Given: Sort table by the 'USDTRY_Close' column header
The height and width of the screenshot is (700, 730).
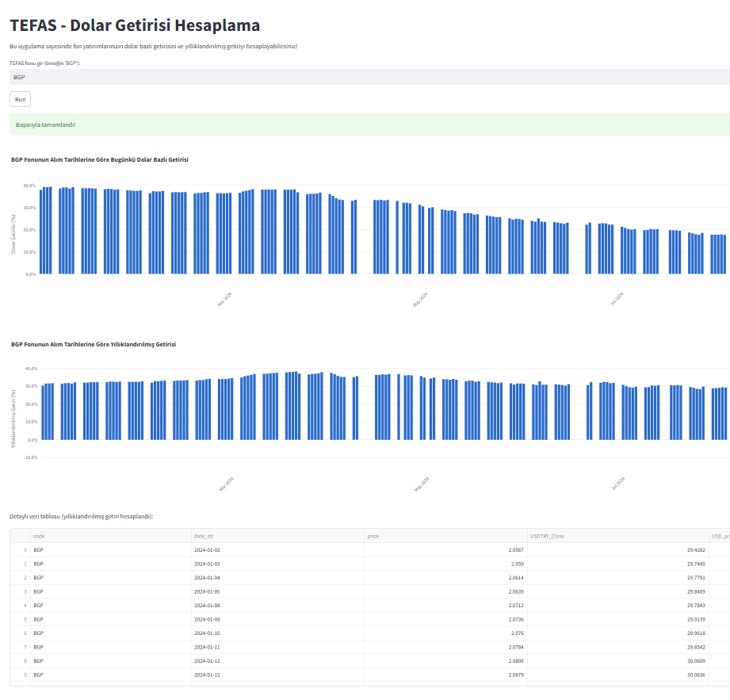Looking at the screenshot, I should (x=617, y=536).
